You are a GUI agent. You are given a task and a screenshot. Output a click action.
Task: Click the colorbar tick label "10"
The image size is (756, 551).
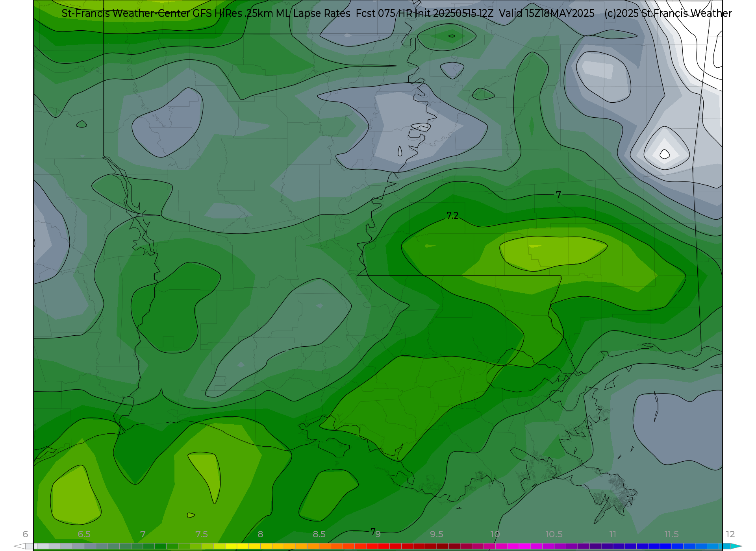click(495, 534)
